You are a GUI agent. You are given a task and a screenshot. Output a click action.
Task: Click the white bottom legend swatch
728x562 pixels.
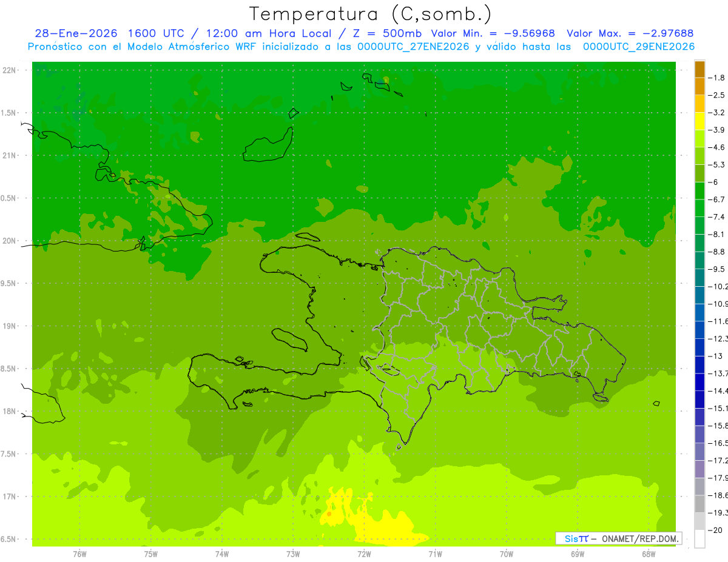pos(699,539)
